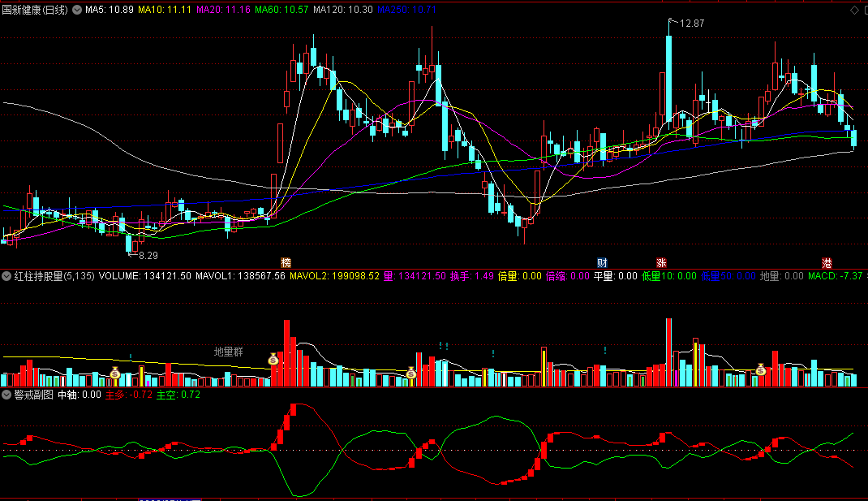Click the yellow 倍量: 0.00 value
The image size is (868, 501).
[x=520, y=276]
